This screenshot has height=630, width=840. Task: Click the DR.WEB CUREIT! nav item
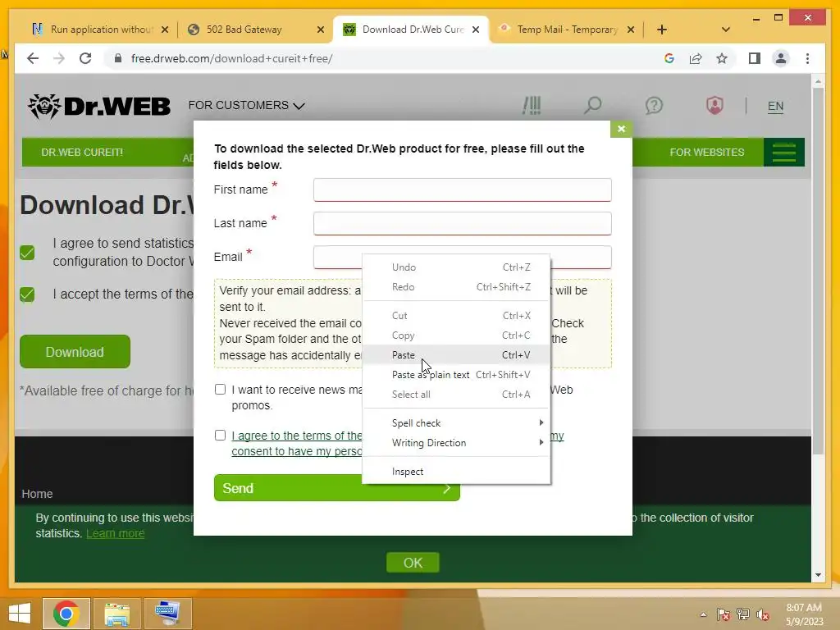pyautogui.click(x=82, y=152)
